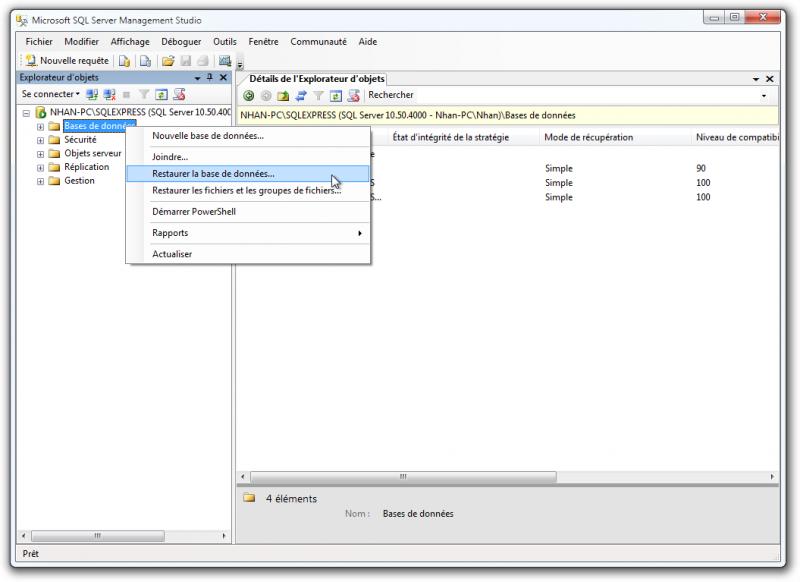Close the Explorateur d'objets panel
The height and width of the screenshot is (582, 800).
(x=223, y=78)
